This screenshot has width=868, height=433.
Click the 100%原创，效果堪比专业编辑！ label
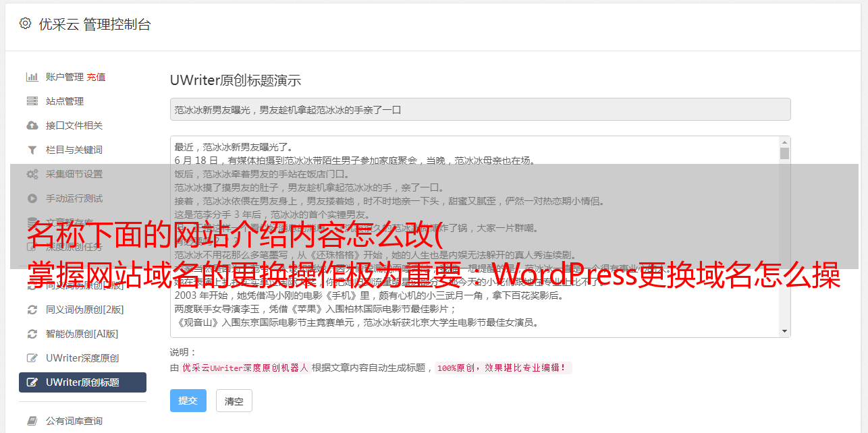click(504, 368)
